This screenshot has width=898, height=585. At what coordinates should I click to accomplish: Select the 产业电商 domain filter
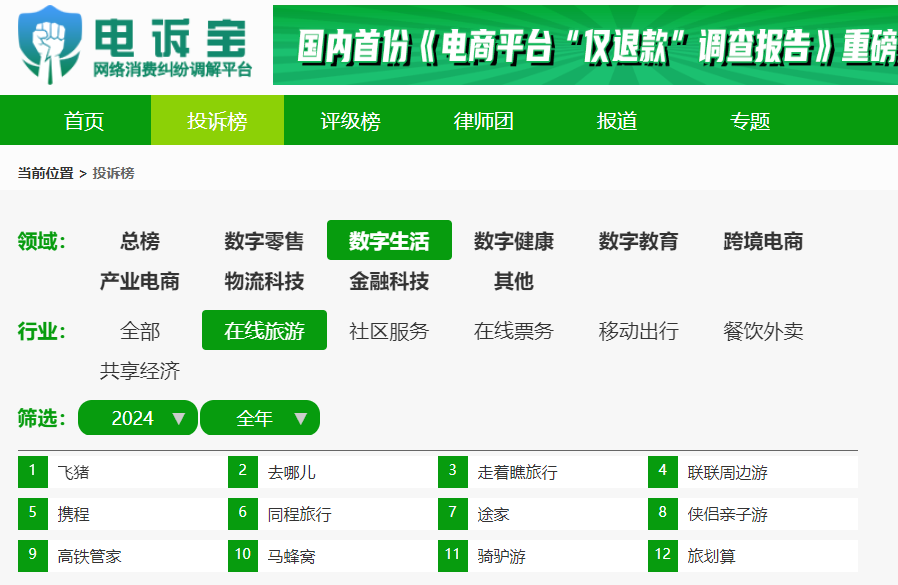[x=140, y=281]
